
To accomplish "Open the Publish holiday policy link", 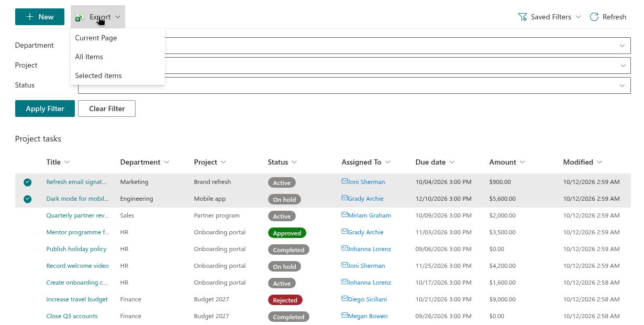I will pyautogui.click(x=76, y=249).
